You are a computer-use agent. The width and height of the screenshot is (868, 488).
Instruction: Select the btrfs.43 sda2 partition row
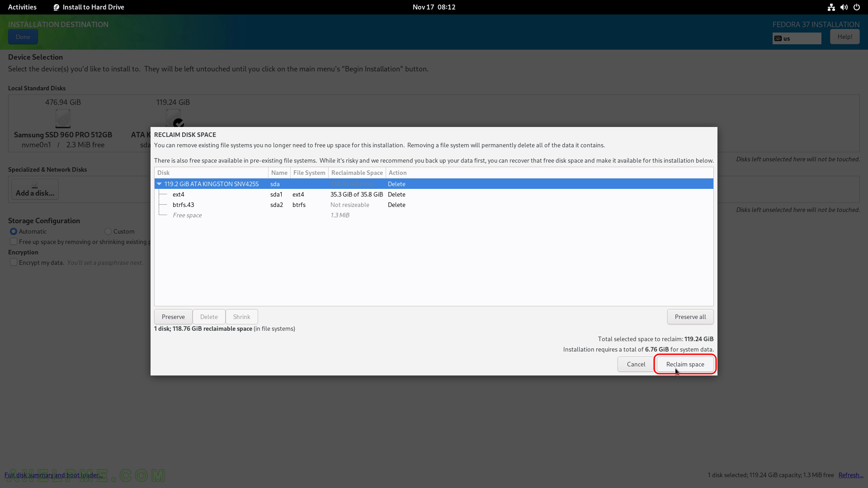[434, 205]
